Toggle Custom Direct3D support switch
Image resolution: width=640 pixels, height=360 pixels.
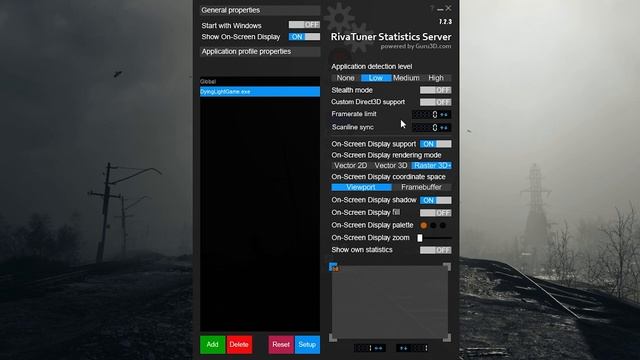pyautogui.click(x=436, y=102)
